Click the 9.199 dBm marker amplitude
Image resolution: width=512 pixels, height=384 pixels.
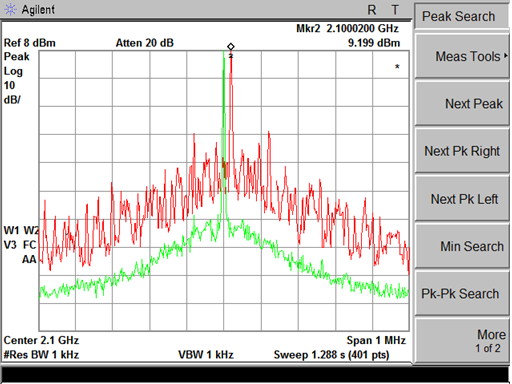click(x=374, y=43)
